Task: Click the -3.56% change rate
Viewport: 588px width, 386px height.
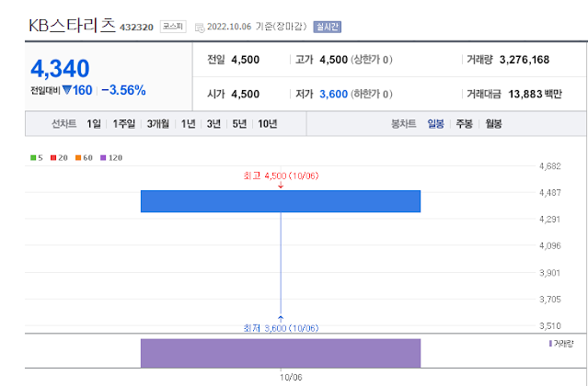Action: click(123, 90)
